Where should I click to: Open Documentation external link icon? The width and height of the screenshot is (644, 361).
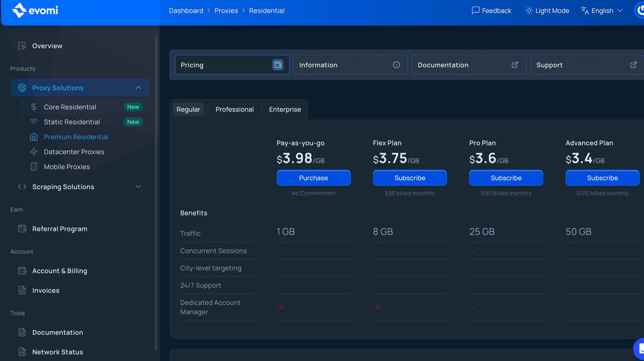tap(515, 65)
